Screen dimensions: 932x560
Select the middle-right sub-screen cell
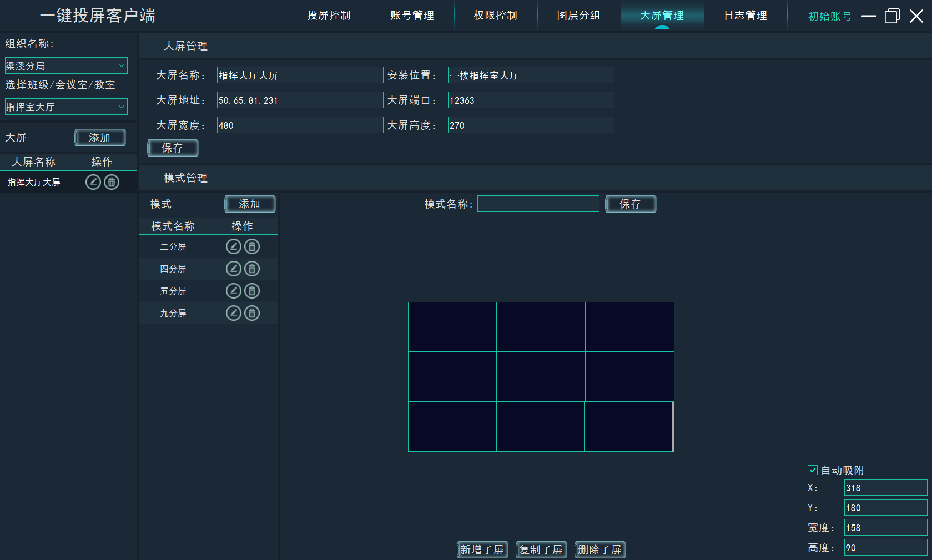pos(630,377)
